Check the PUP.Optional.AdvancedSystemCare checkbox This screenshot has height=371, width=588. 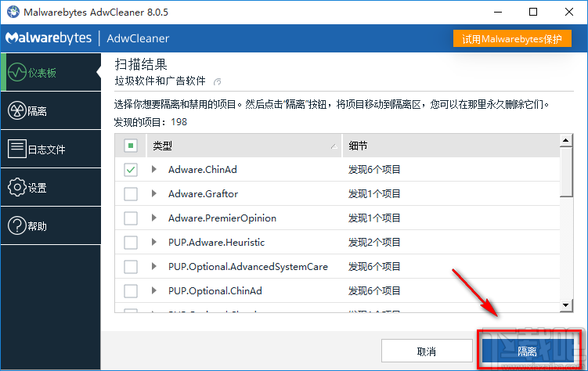(x=131, y=267)
